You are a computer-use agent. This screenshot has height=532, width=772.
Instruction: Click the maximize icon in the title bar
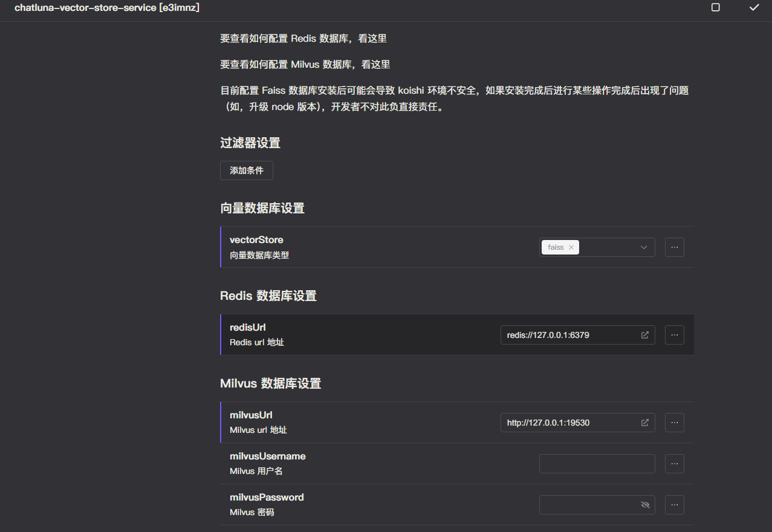tap(715, 8)
